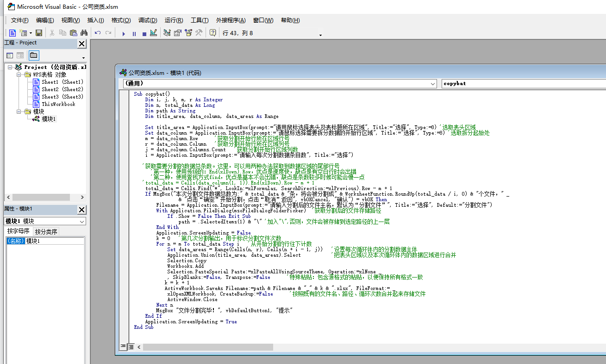Toggle Folders button in Project panel
The height and width of the screenshot is (364, 606).
click(x=33, y=56)
